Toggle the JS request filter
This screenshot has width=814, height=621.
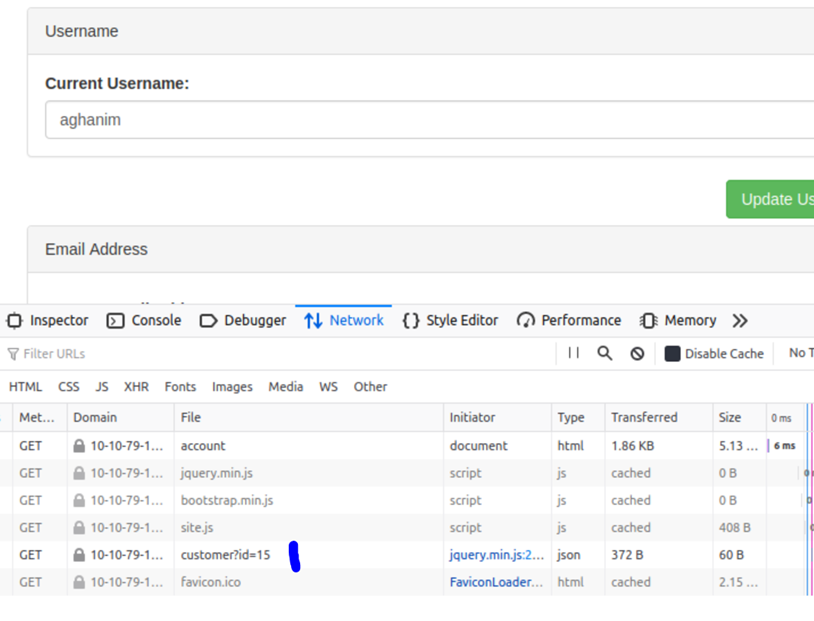tap(102, 387)
